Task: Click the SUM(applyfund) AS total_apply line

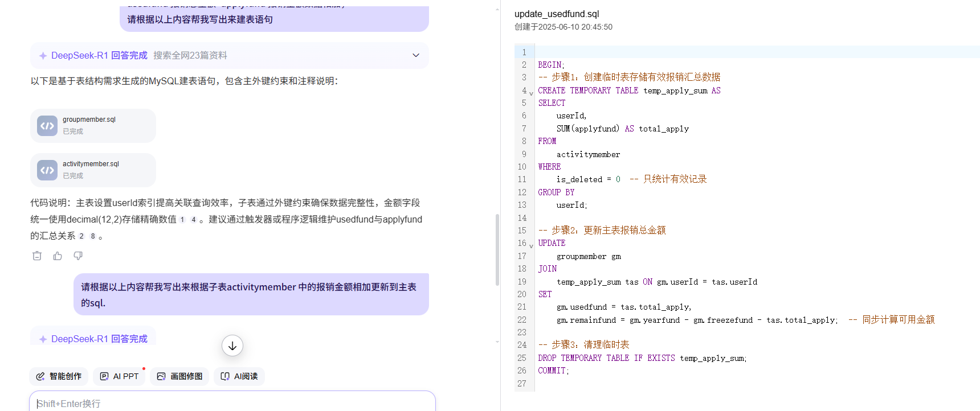Action: [623, 129]
